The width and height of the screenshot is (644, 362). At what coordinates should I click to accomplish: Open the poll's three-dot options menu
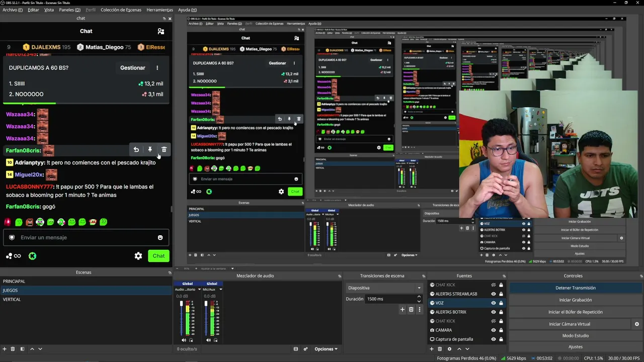coord(157,68)
